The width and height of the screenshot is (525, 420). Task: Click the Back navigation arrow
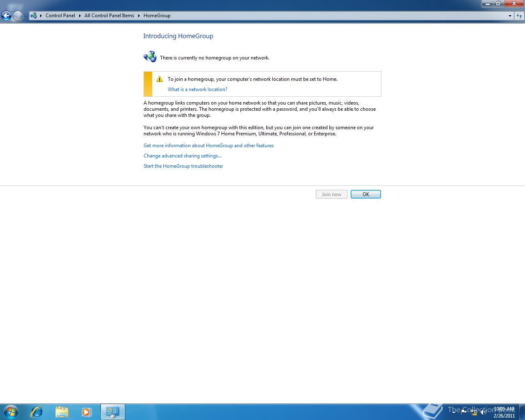6,16
